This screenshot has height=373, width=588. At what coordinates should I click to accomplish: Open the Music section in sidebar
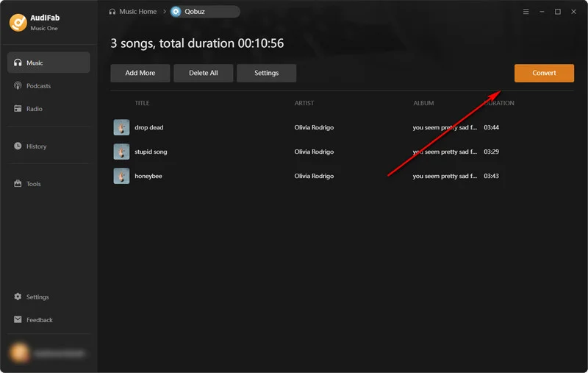tap(49, 63)
